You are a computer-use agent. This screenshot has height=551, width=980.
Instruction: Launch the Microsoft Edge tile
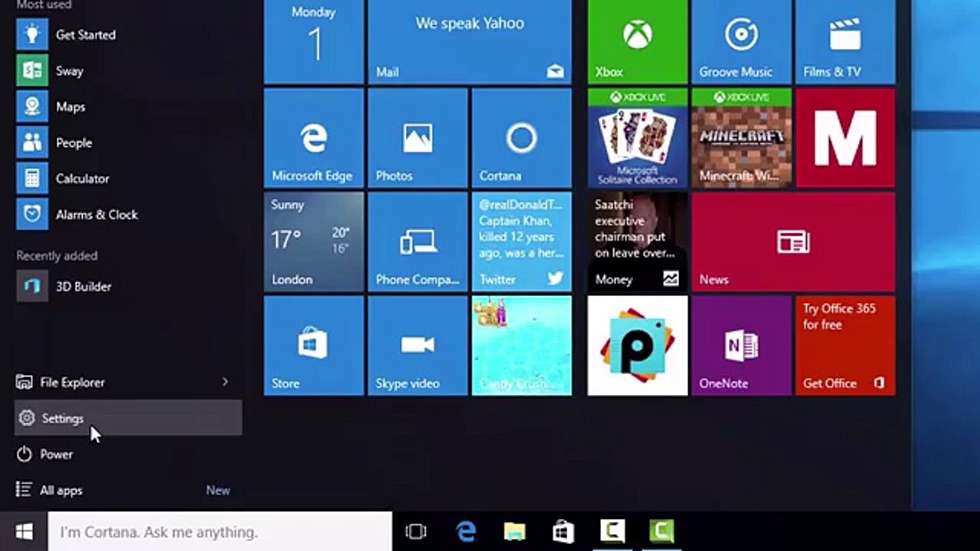coord(314,138)
